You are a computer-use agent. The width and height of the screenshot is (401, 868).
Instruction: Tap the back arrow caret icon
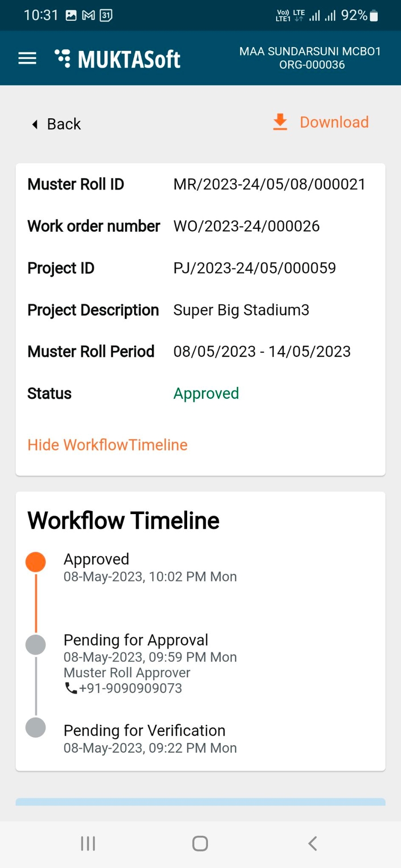pyautogui.click(x=35, y=124)
